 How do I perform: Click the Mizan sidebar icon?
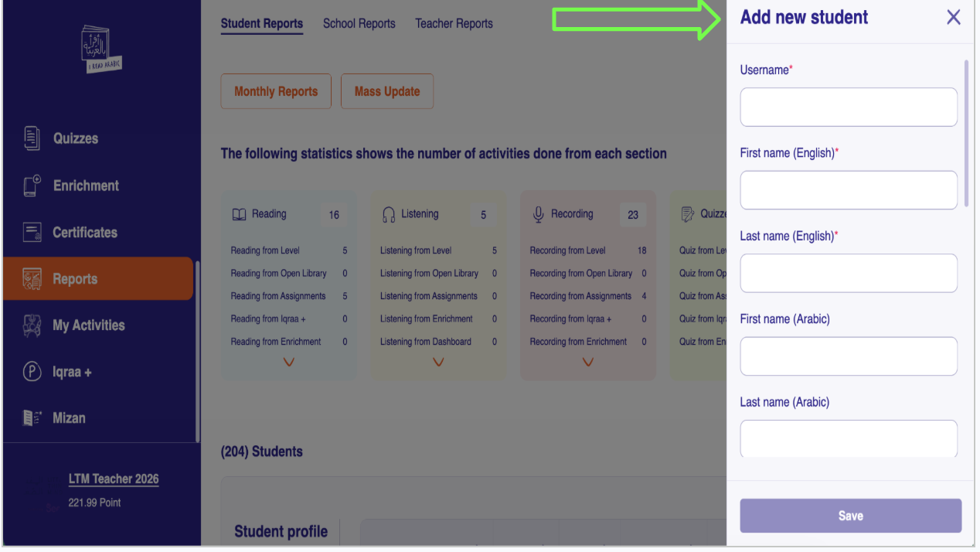click(32, 418)
